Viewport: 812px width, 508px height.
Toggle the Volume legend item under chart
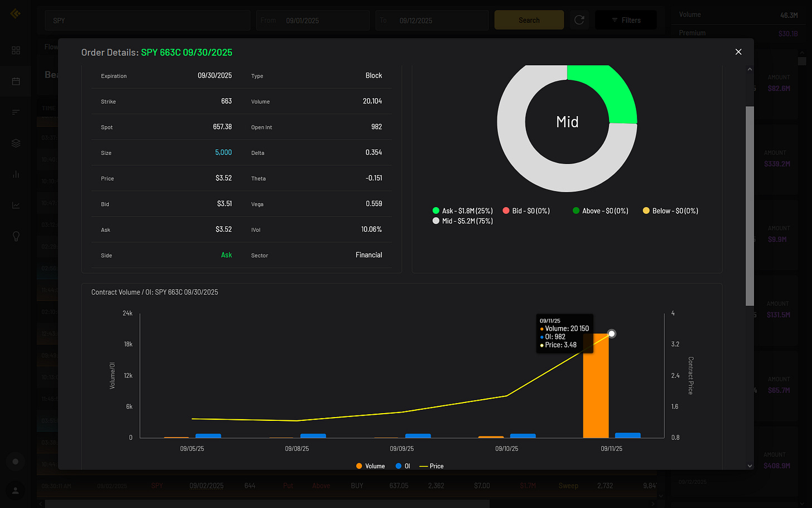pos(370,466)
